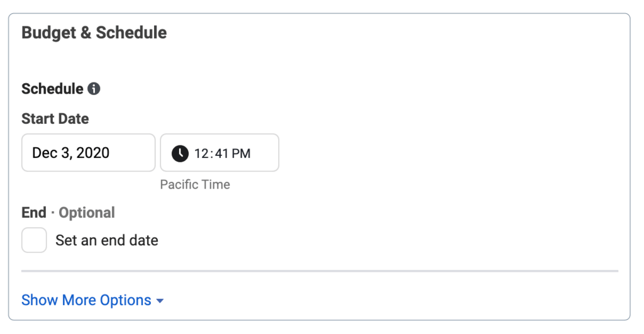Toggle the PM period in start time
This screenshot has height=334, width=644.
coord(241,153)
